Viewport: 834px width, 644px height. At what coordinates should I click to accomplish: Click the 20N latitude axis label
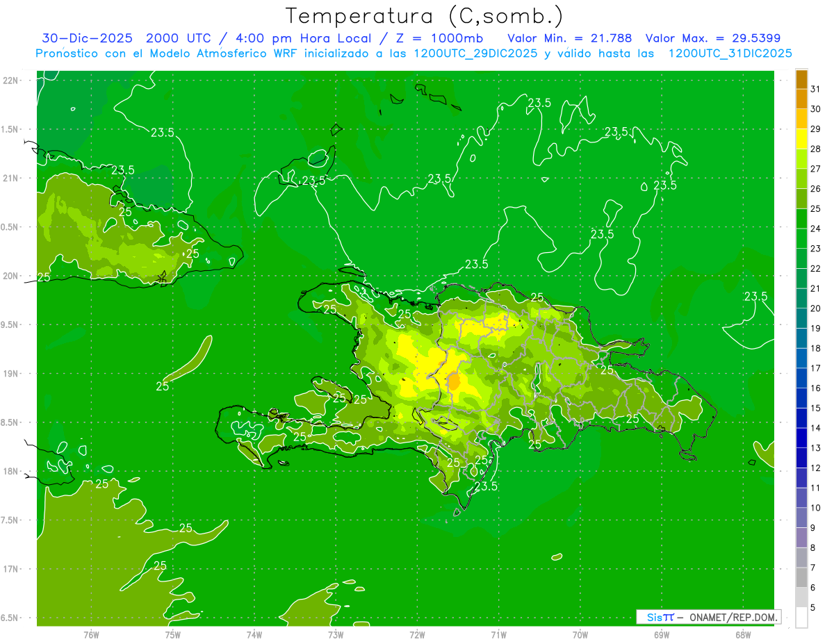[x=12, y=276]
